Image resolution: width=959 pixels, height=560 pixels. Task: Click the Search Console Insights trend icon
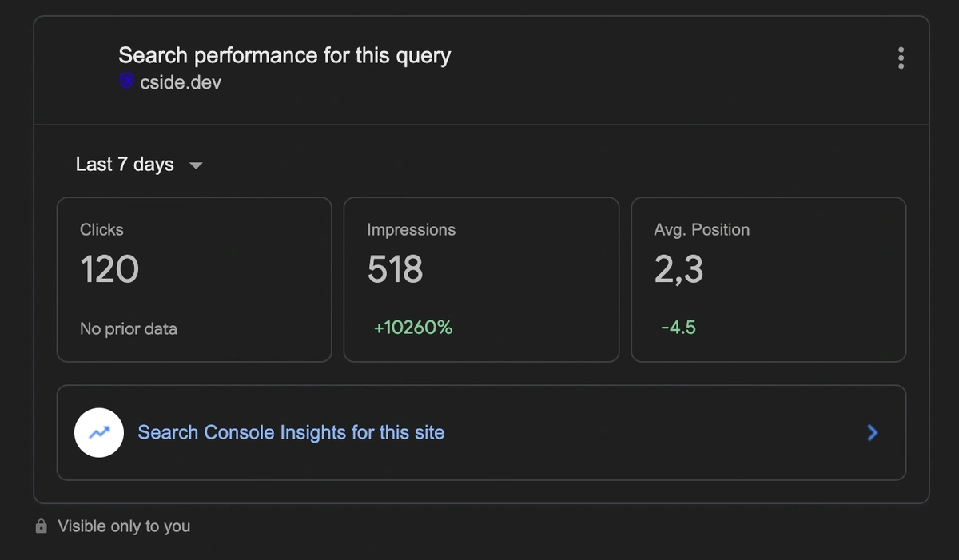point(99,432)
